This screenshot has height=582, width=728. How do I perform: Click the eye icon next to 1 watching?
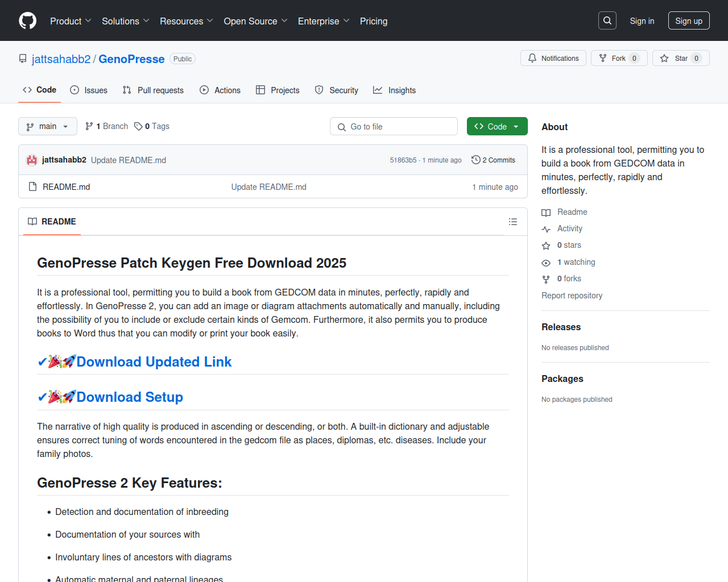click(x=546, y=263)
